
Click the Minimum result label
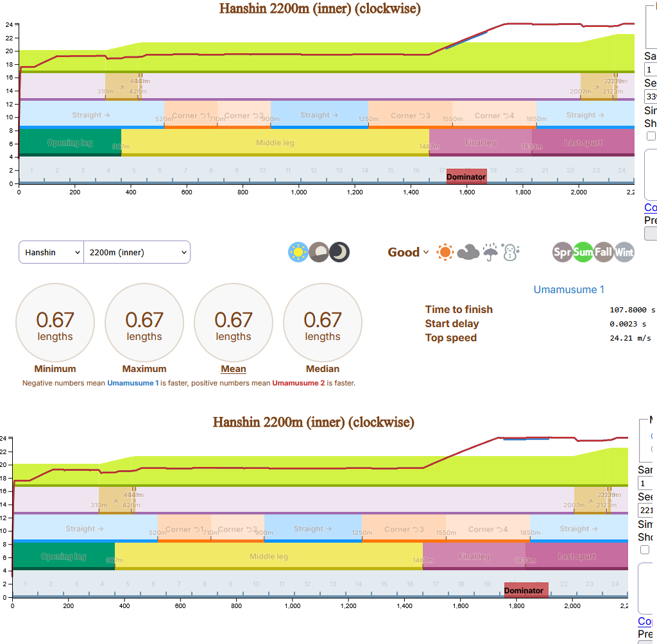click(55, 369)
